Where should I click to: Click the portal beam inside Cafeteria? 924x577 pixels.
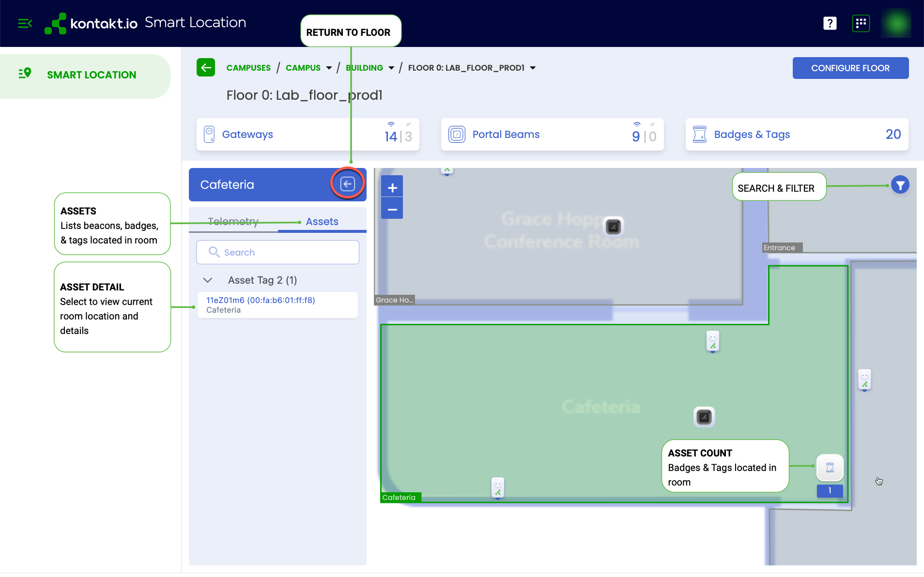point(704,417)
